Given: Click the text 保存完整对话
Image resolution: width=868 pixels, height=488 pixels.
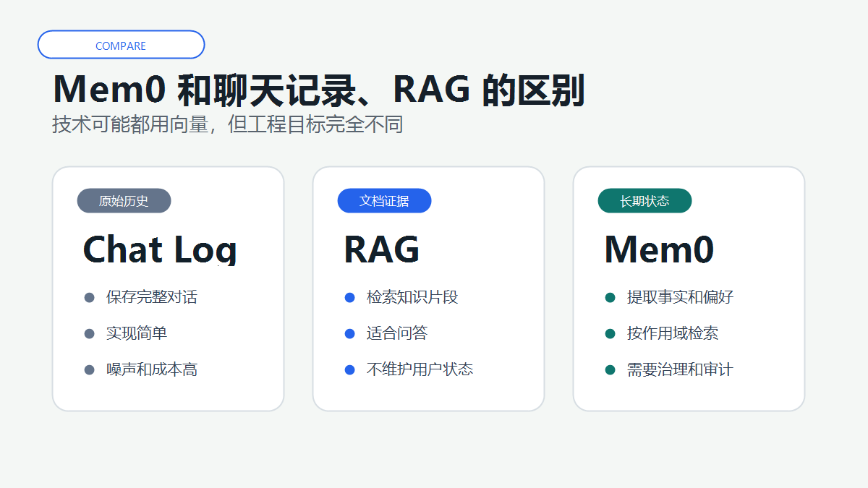Looking at the screenshot, I should click(152, 297).
